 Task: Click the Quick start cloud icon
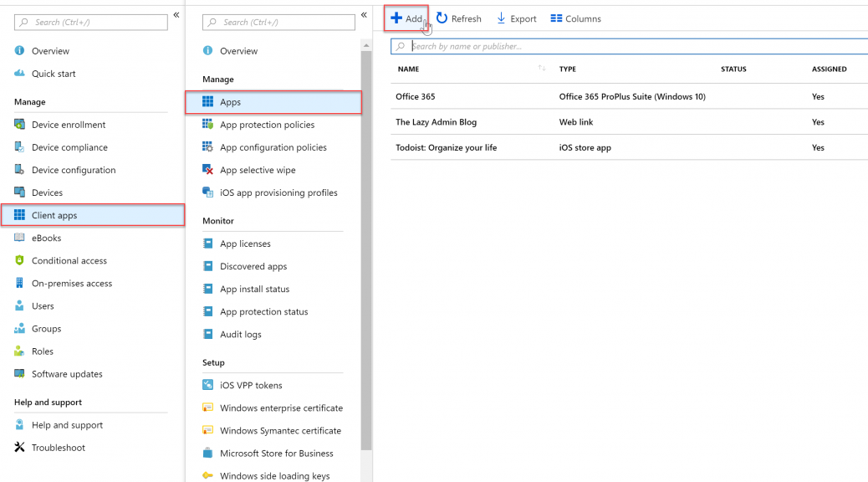pos(19,74)
